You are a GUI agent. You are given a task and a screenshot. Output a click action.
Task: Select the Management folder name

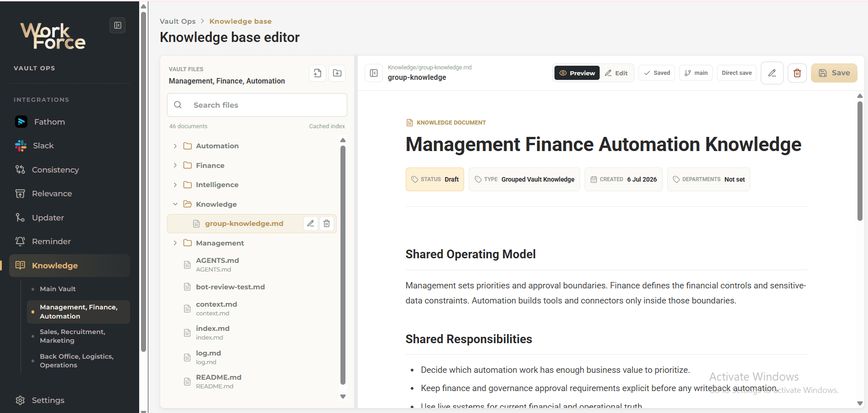click(220, 243)
